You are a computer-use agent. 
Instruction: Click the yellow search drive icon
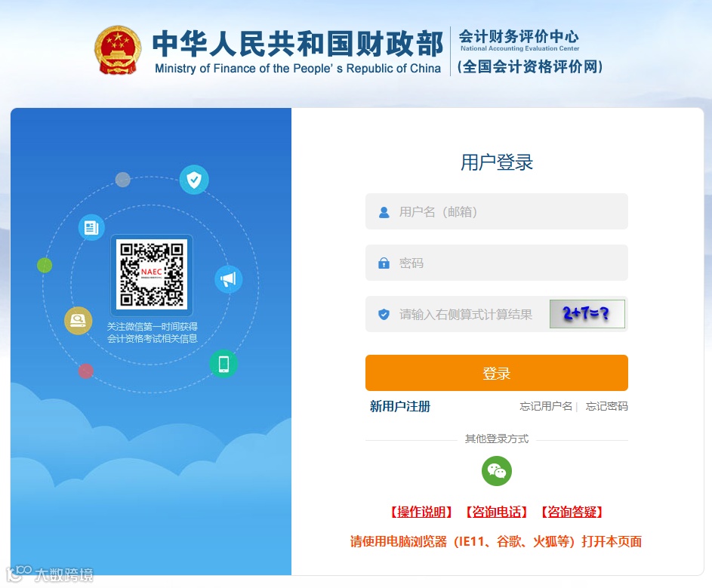(78, 321)
